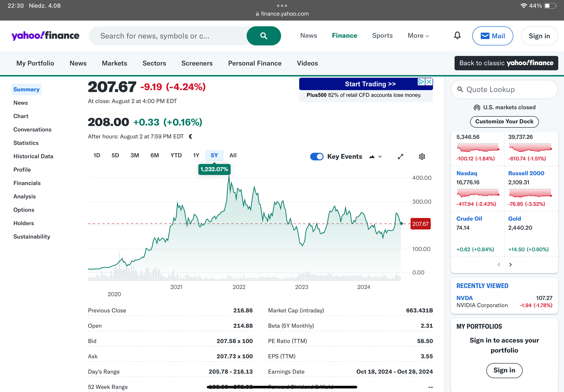Select 1D chart range
This screenshot has height=392, width=564.
coord(97,155)
